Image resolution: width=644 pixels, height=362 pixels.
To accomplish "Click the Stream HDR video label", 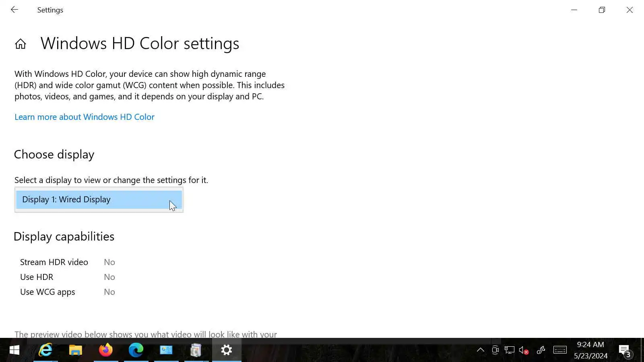I will click(x=54, y=262).
